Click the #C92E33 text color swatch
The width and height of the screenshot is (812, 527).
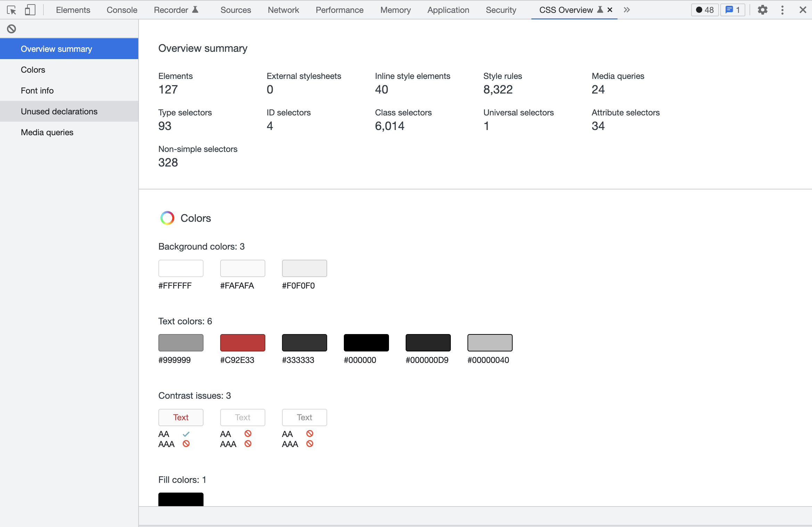[x=242, y=343]
